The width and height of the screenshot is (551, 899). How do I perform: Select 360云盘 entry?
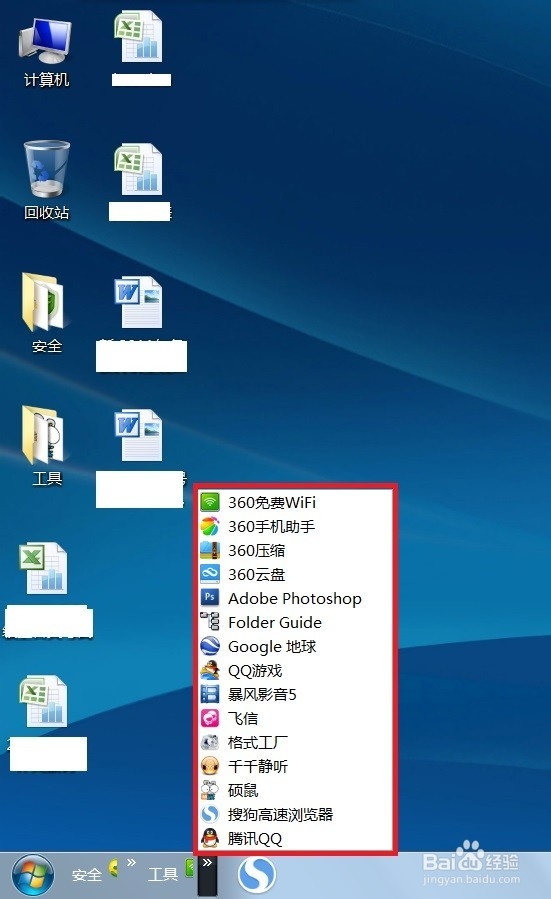(x=295, y=574)
